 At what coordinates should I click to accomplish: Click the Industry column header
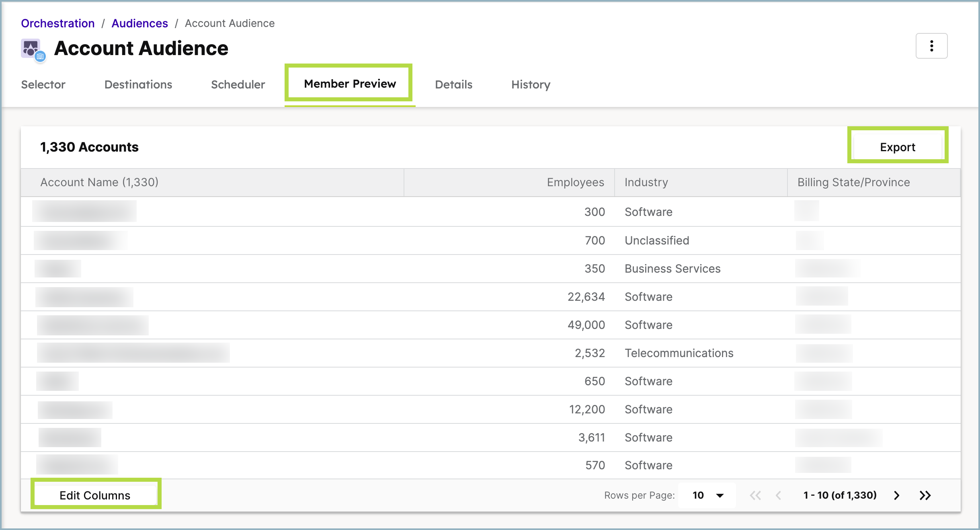(x=701, y=182)
